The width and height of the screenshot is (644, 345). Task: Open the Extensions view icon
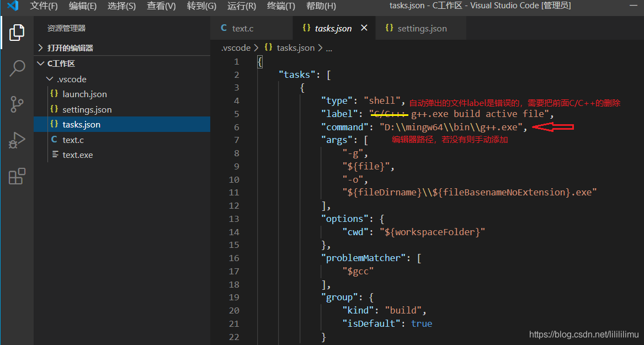tap(17, 176)
